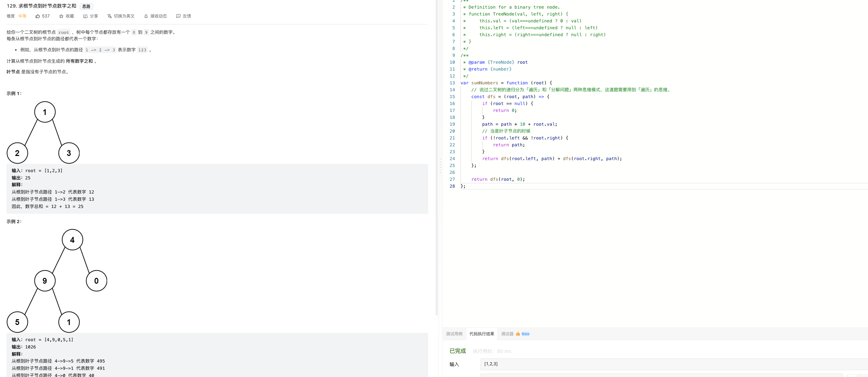
Task: Click the 中等 difficulty label
Action: point(22,16)
